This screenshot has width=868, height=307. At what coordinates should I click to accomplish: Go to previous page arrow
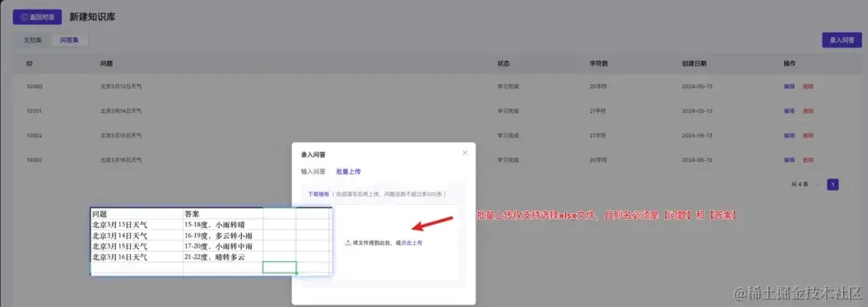[x=817, y=185]
